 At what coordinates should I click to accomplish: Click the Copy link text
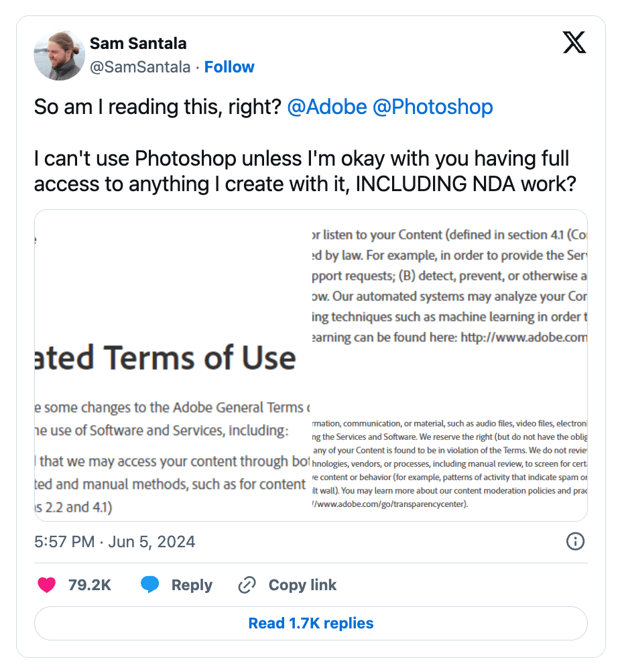(x=302, y=585)
